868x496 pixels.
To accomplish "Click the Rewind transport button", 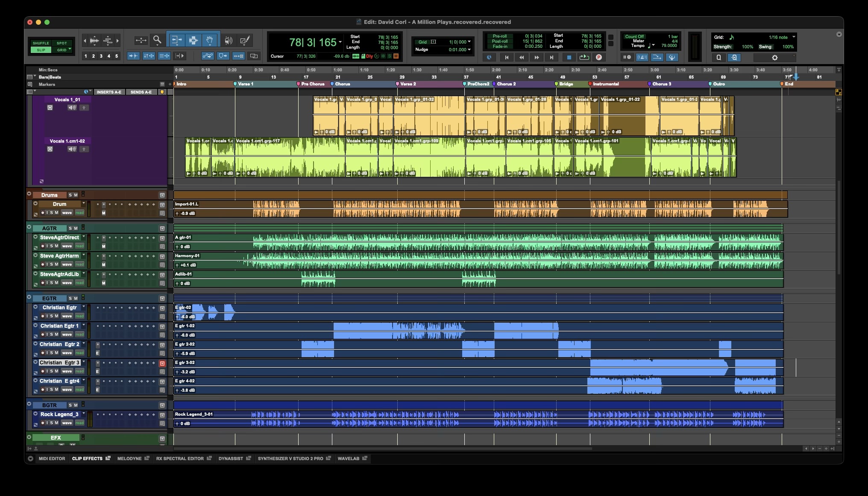I will [x=522, y=57].
